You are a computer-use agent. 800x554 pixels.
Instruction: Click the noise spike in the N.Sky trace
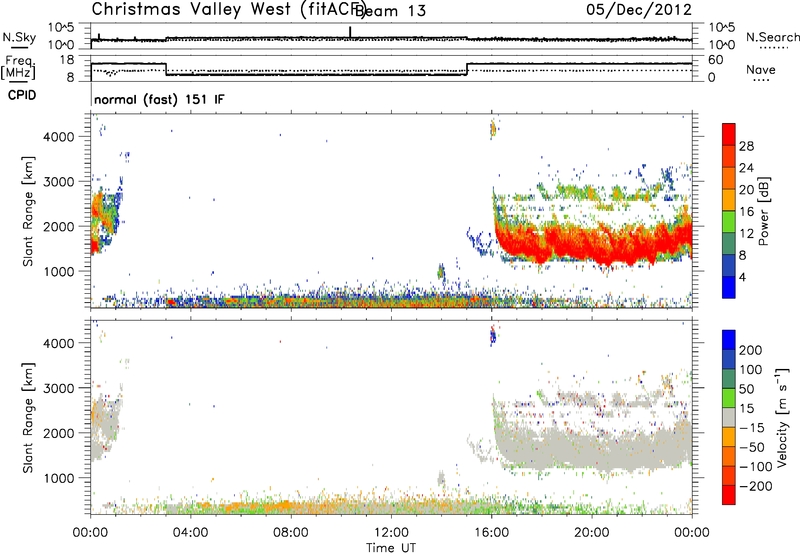pos(350,32)
